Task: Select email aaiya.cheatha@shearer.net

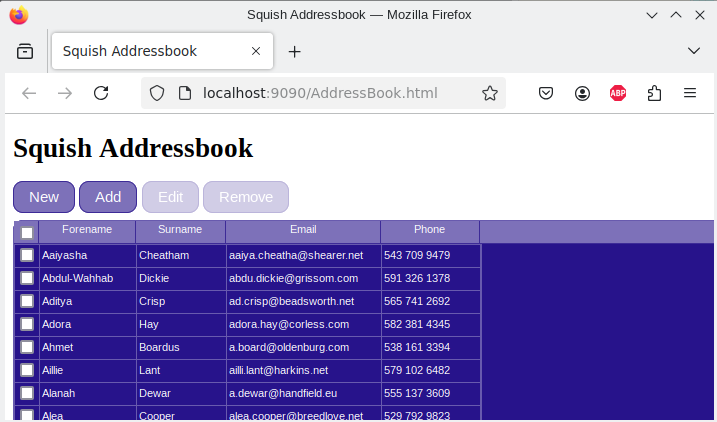Action: [304, 256]
